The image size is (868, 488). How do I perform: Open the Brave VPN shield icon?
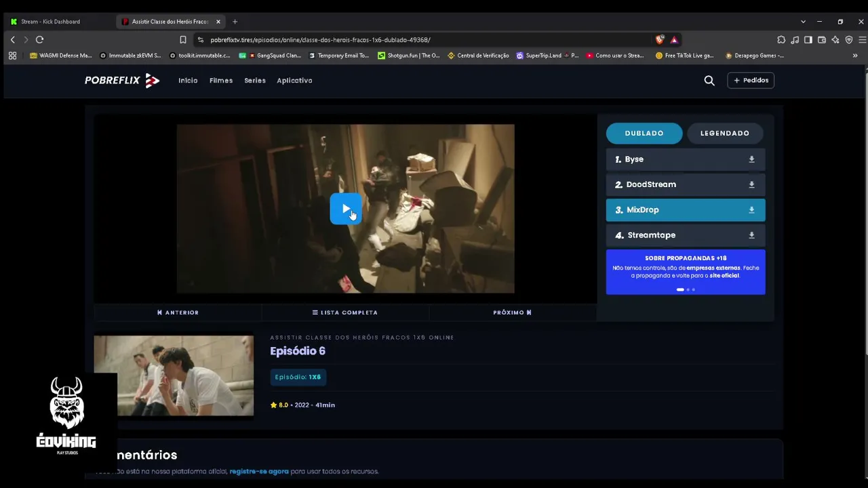pyautogui.click(x=849, y=40)
